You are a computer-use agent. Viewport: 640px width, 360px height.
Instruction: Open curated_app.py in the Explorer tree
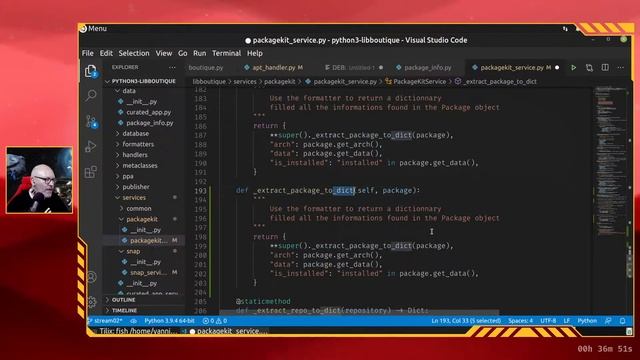149,112
